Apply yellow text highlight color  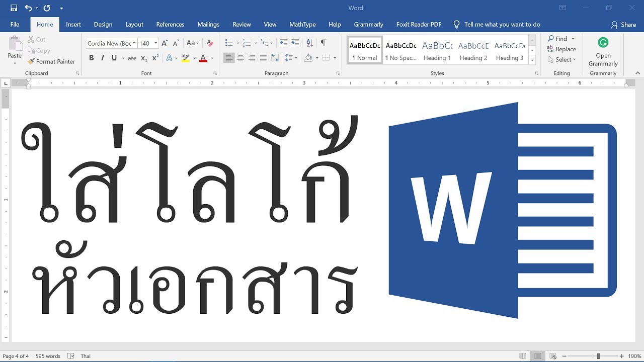click(185, 58)
